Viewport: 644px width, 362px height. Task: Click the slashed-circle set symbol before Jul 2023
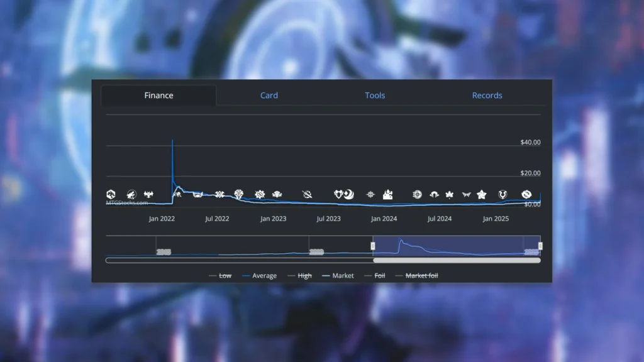click(x=307, y=194)
